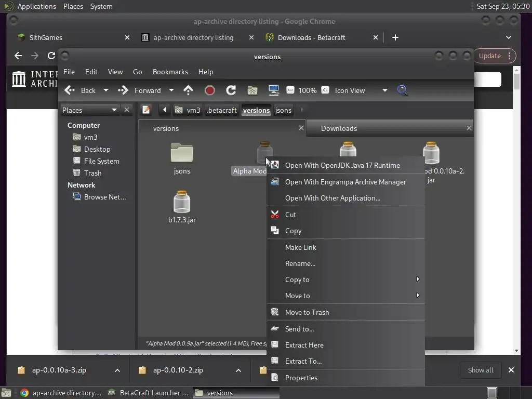Image resolution: width=532 pixels, height=399 pixels.
Task: Click Chrome's back navigation arrow
Action: [18, 56]
